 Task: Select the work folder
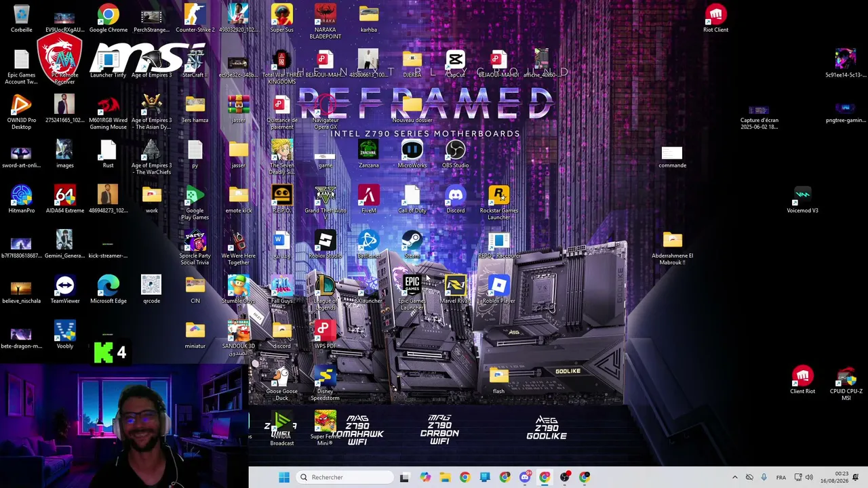151,199
